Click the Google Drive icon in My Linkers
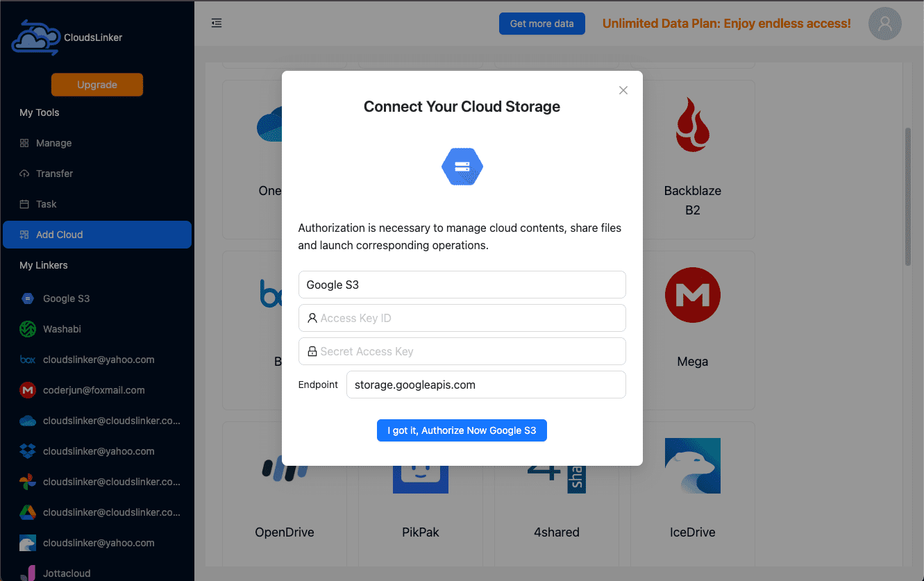924x581 pixels. [x=28, y=512]
